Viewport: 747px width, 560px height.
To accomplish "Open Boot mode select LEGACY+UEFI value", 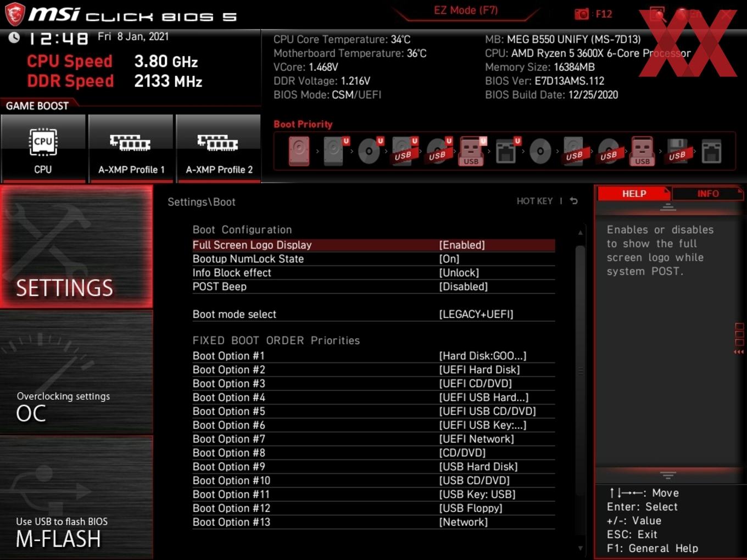I will [x=476, y=314].
